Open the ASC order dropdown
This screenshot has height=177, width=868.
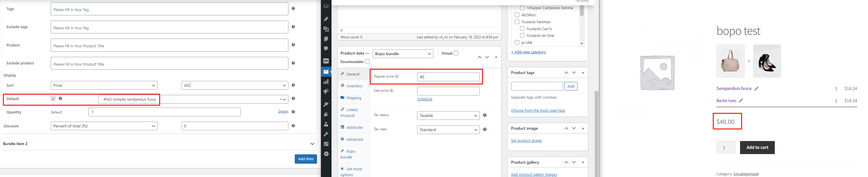pyautogui.click(x=235, y=86)
